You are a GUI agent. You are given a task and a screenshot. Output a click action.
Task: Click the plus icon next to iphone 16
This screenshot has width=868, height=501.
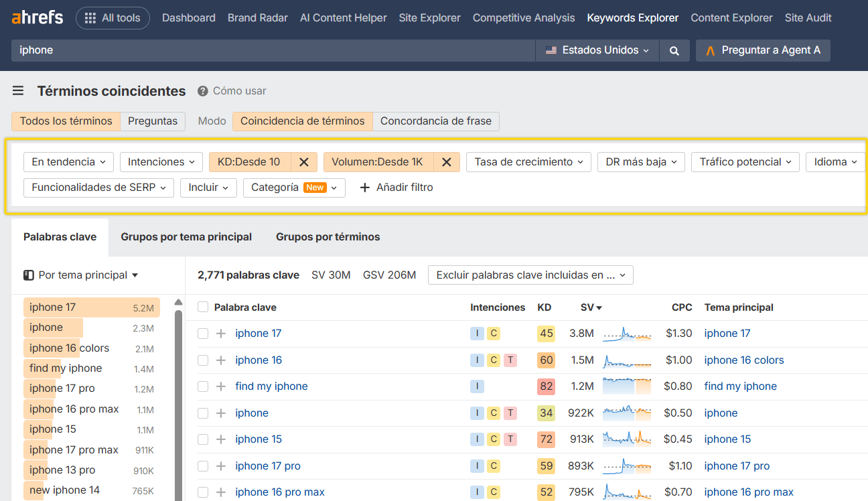tap(221, 360)
